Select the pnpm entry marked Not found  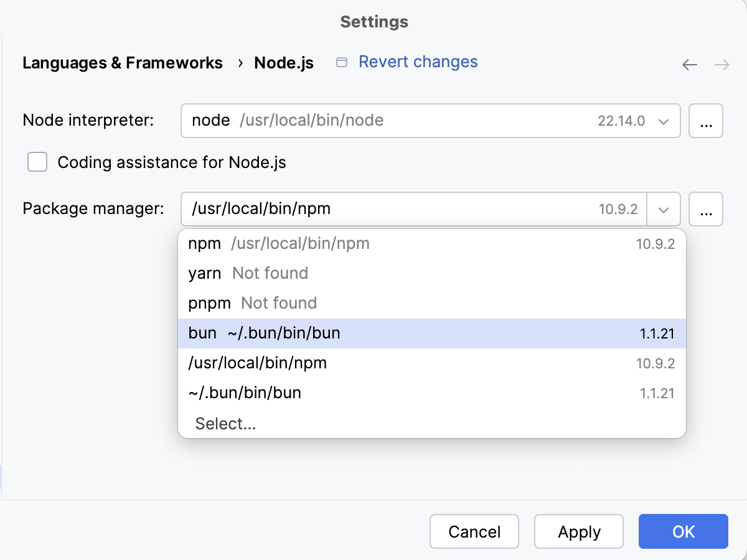(x=253, y=303)
